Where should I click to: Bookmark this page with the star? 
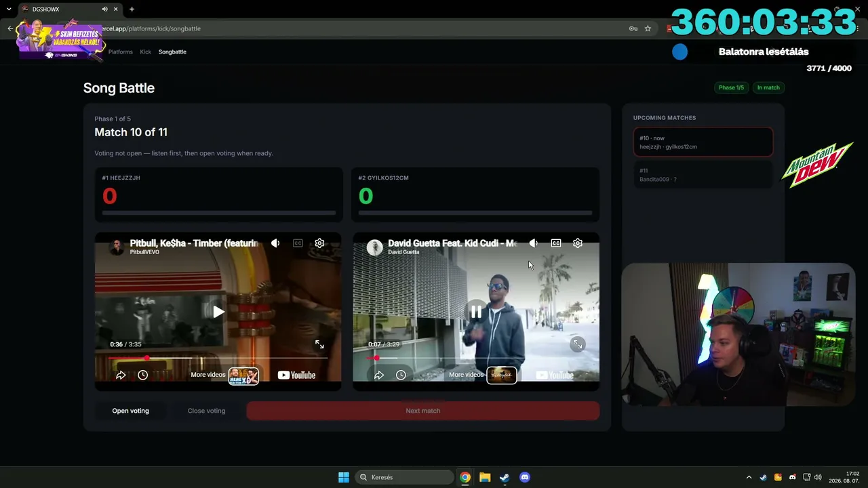(x=648, y=28)
